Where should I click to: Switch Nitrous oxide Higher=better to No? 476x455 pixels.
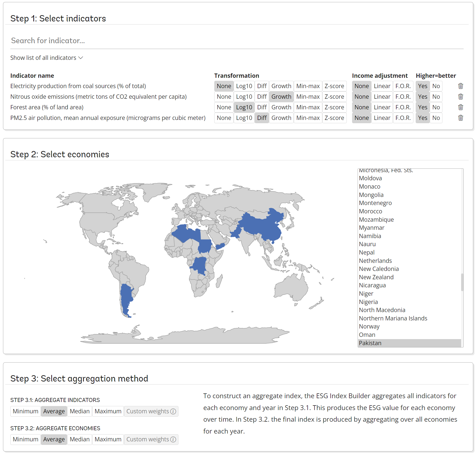[x=436, y=96]
